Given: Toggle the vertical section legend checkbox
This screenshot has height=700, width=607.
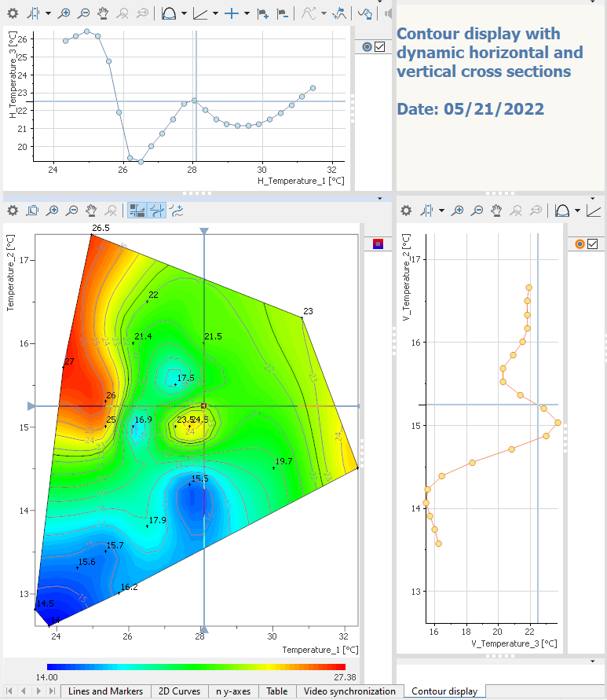Looking at the screenshot, I should pos(593,244).
